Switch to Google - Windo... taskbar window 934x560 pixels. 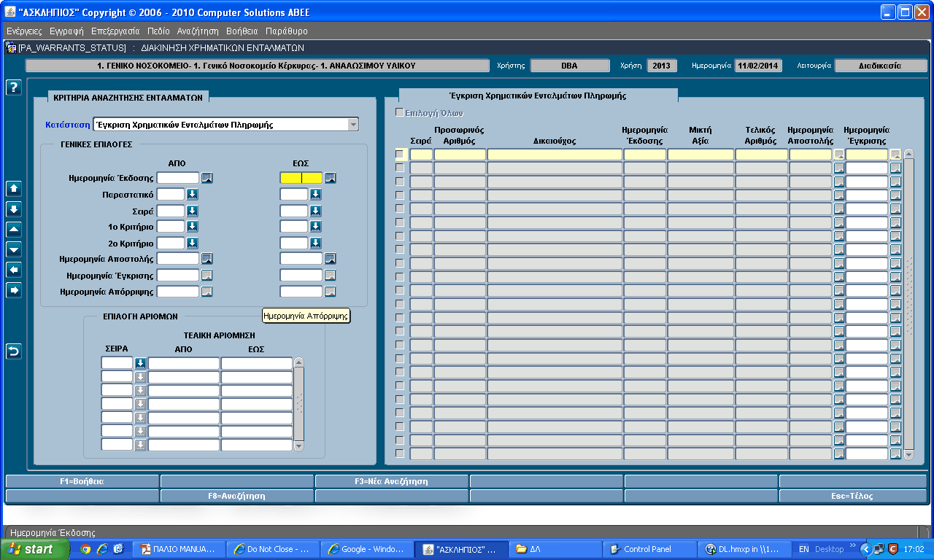click(367, 549)
